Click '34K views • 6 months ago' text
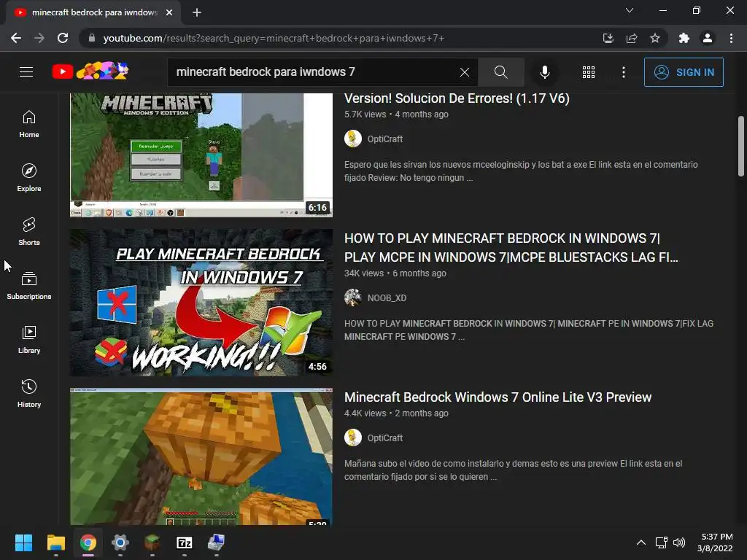The height and width of the screenshot is (560, 747). click(x=395, y=273)
